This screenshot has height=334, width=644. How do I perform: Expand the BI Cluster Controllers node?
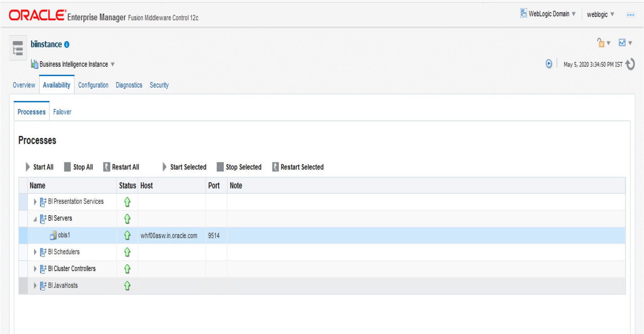point(35,269)
